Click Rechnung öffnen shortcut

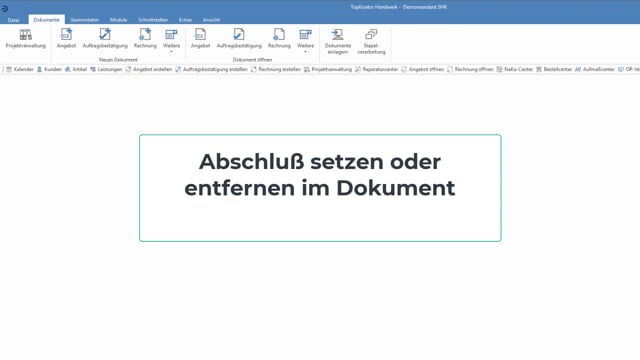pyautogui.click(x=470, y=69)
